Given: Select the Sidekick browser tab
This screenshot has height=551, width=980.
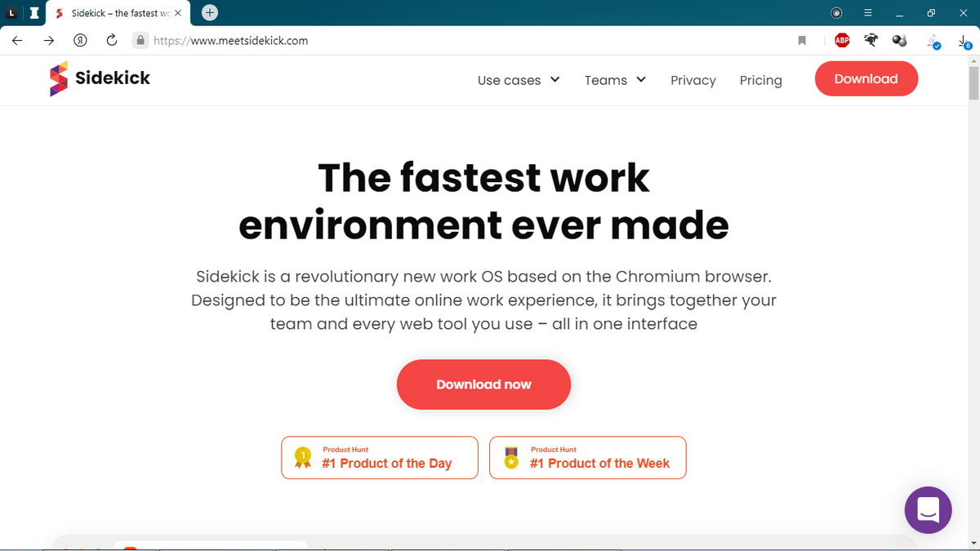Looking at the screenshot, I should [117, 13].
